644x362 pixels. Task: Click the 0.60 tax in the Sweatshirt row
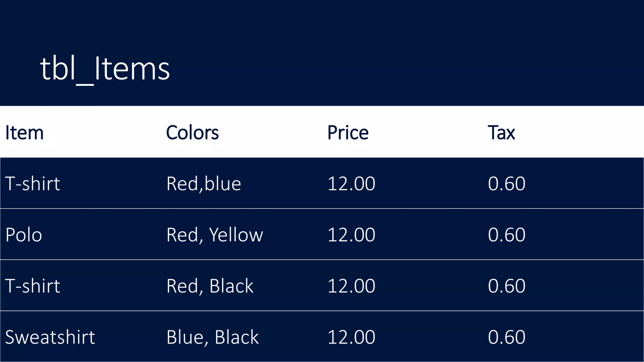coord(507,337)
